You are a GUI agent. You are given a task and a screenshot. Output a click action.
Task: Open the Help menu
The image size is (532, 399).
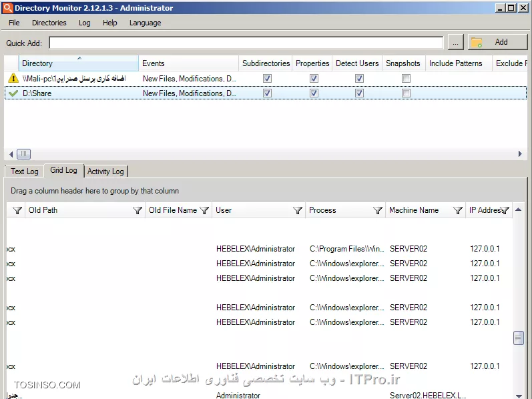(x=109, y=23)
